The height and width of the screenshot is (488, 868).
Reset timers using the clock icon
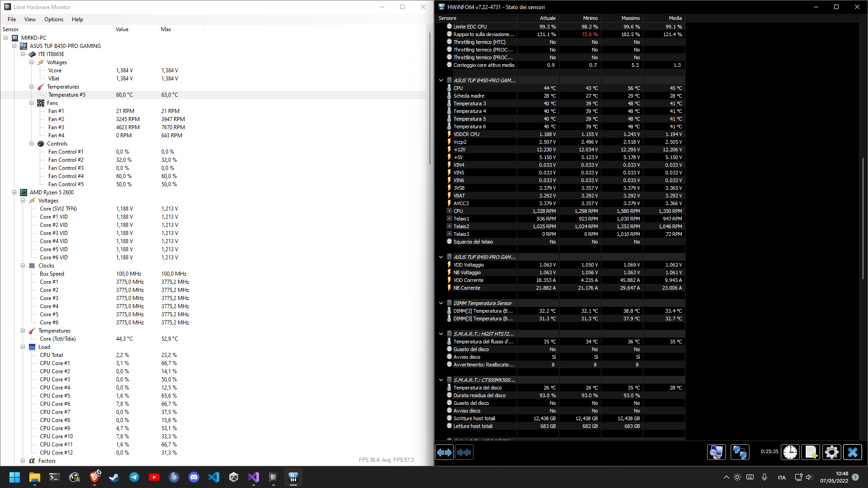790,452
